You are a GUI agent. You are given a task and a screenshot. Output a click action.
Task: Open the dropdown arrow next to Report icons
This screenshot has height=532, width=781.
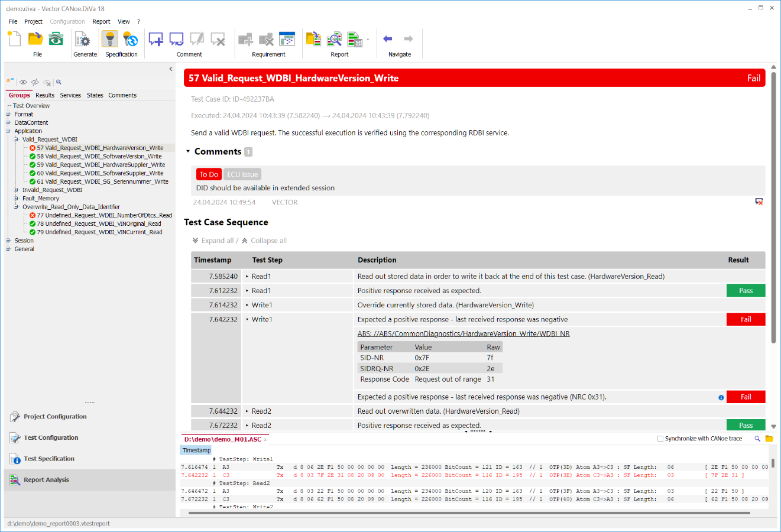point(368,40)
